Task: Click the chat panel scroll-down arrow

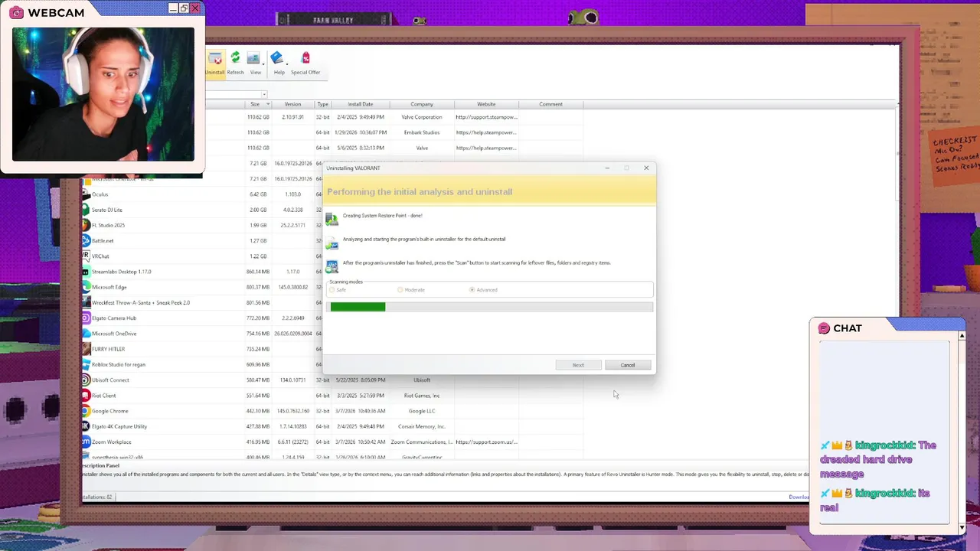Action: point(962,527)
